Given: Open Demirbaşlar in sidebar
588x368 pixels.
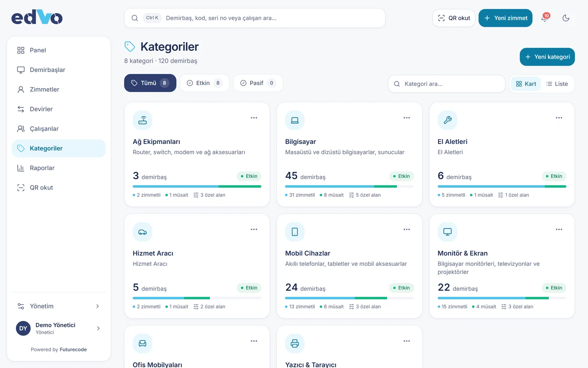Looking at the screenshot, I should (59, 70).
